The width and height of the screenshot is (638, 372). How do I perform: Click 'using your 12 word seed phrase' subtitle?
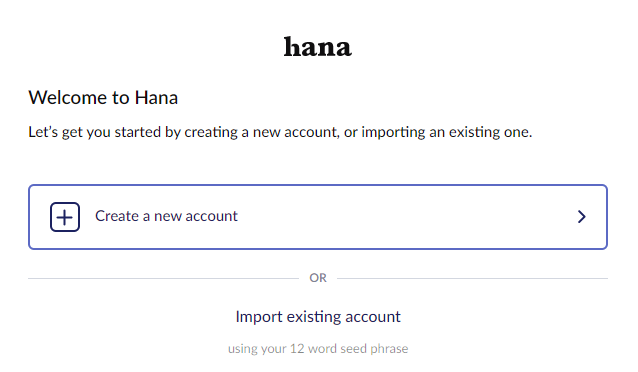coord(318,349)
